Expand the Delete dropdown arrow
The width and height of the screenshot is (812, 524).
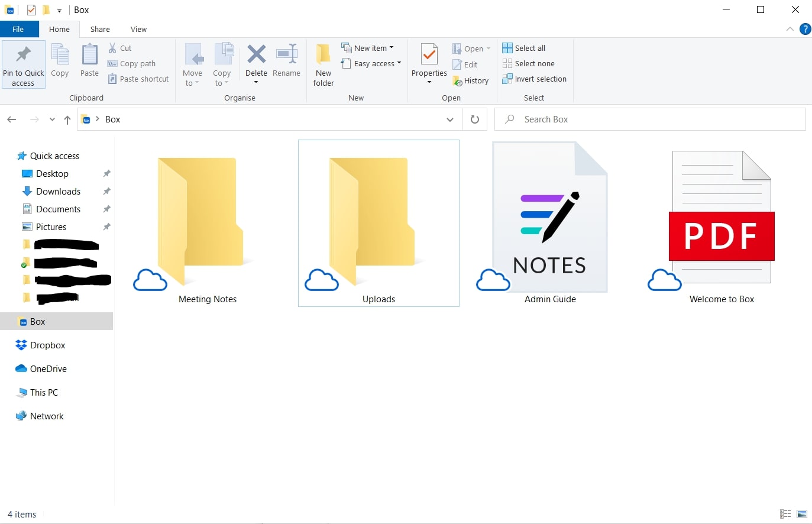tap(256, 82)
